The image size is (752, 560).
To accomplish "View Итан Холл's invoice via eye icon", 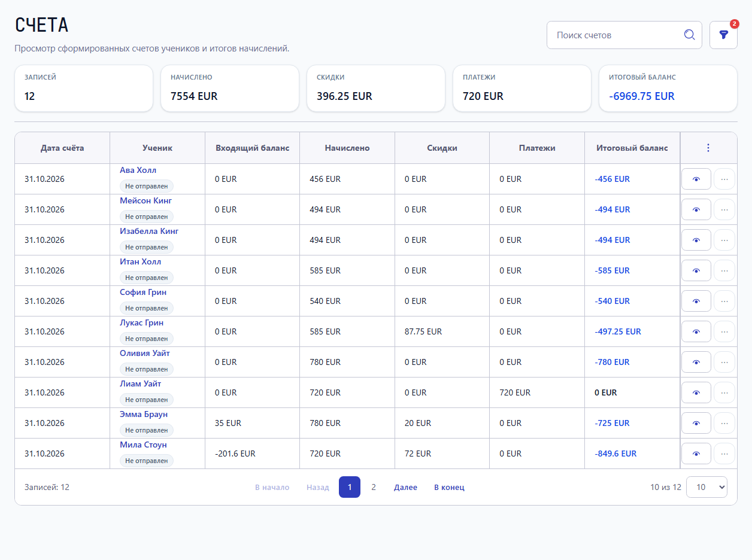I will [696, 270].
